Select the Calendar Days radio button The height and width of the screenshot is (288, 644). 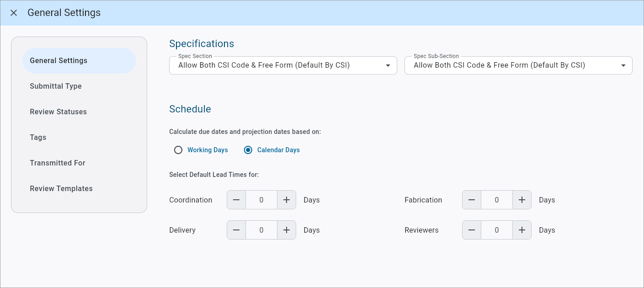(x=248, y=149)
